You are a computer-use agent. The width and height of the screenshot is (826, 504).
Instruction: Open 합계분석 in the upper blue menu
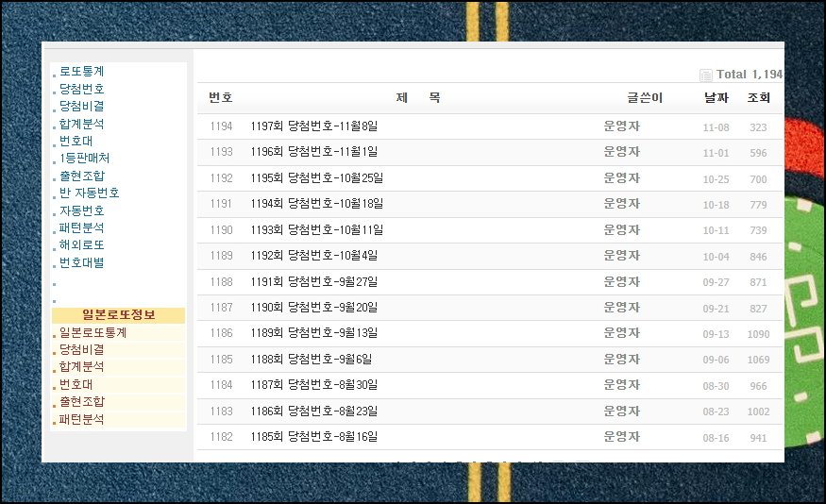pos(81,124)
